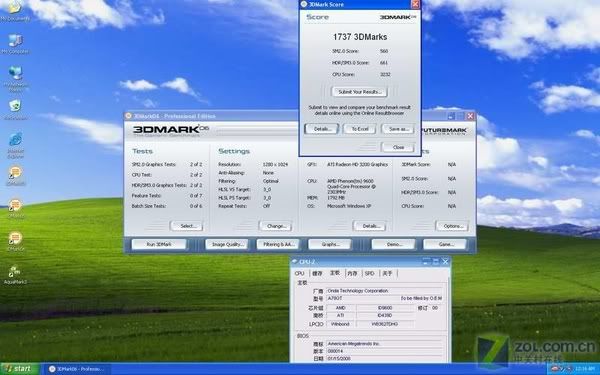Click 'AMD Phenom(tm) 9600' CPU text
The width and height of the screenshot is (600, 375).
[350, 181]
